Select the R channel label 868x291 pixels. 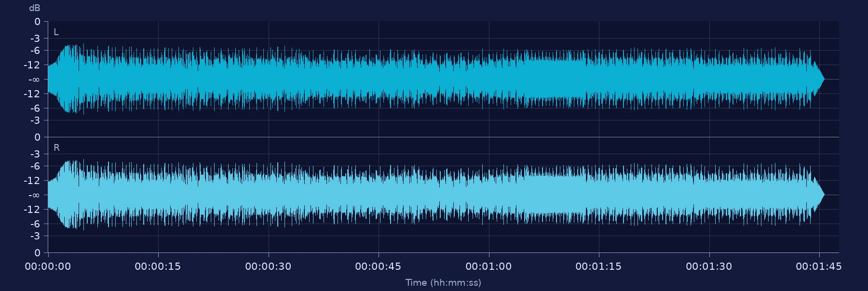56,148
